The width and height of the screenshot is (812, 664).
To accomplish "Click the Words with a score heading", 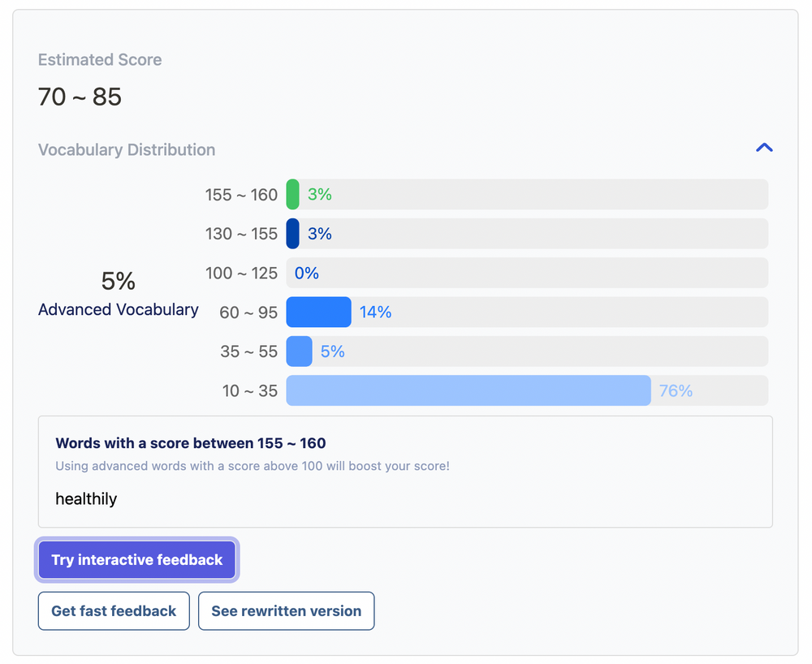I will (x=190, y=443).
